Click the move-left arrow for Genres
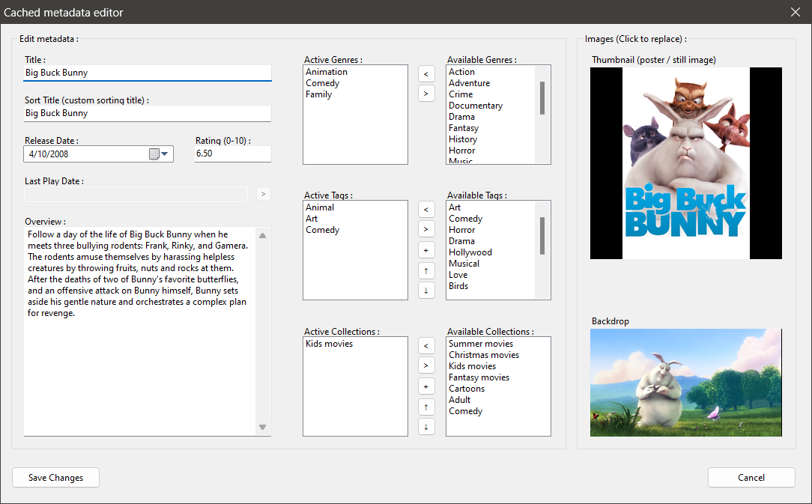The image size is (812, 504). pos(426,74)
